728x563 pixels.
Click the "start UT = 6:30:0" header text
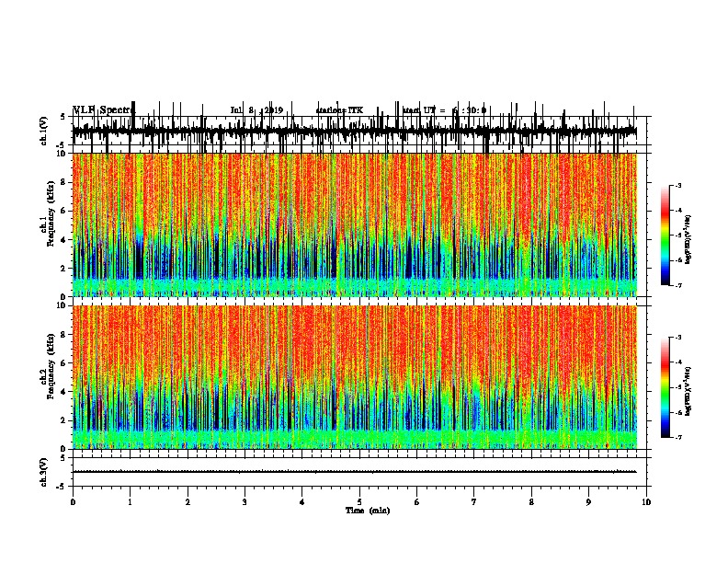coord(444,110)
